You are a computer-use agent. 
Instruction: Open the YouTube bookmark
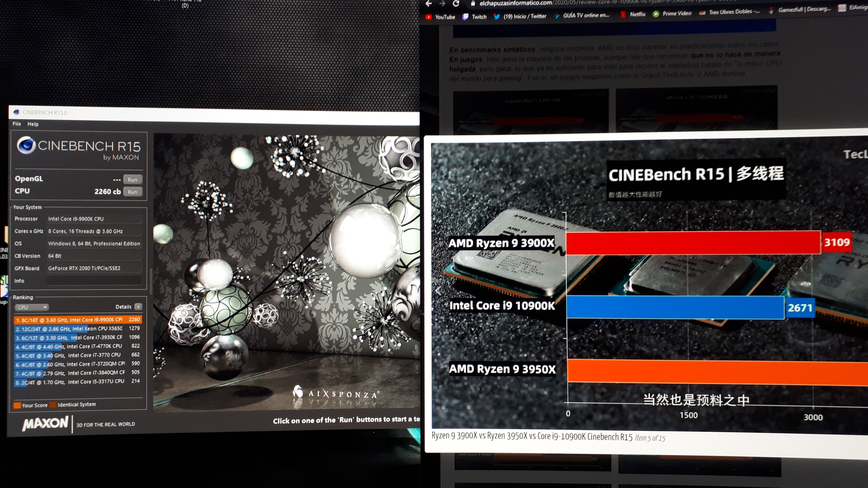[x=440, y=17]
